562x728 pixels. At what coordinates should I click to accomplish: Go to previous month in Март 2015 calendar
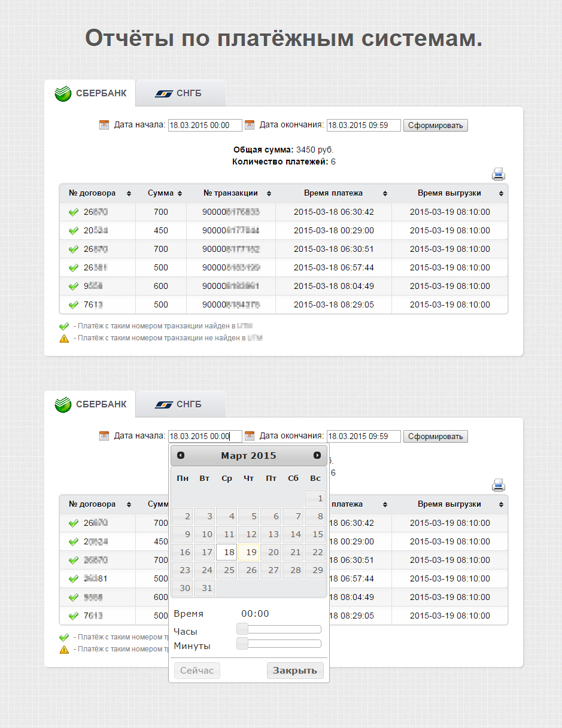click(181, 455)
